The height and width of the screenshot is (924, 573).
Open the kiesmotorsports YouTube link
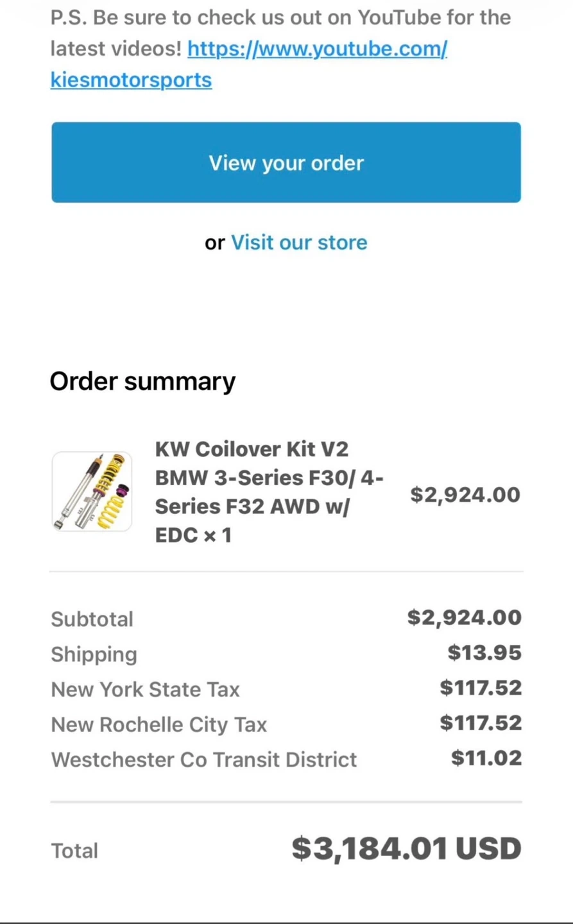click(x=317, y=49)
